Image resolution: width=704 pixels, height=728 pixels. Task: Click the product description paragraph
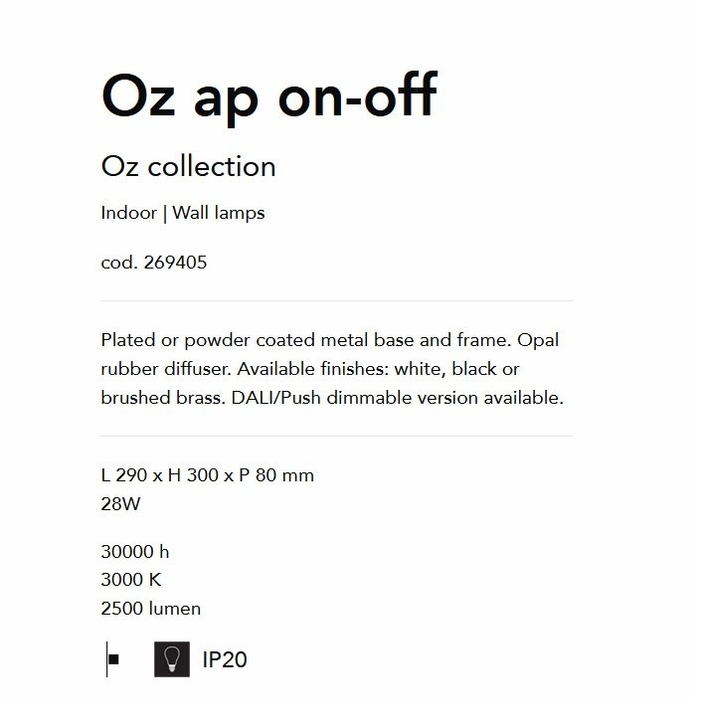(332, 369)
